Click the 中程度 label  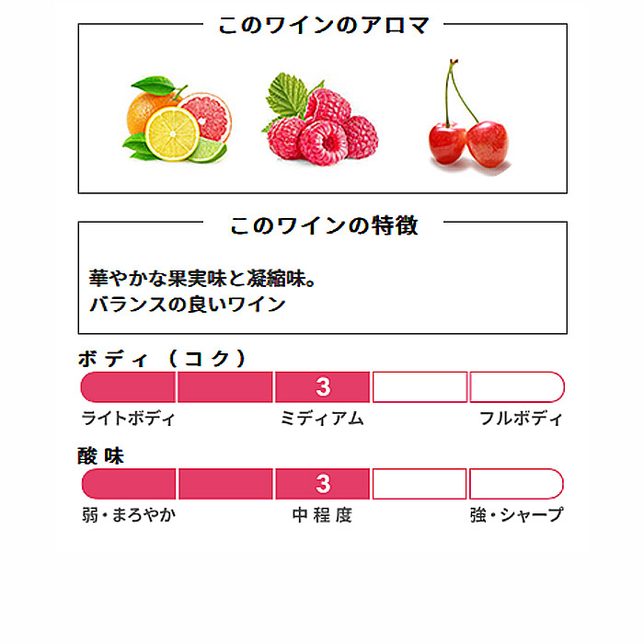tap(322, 515)
